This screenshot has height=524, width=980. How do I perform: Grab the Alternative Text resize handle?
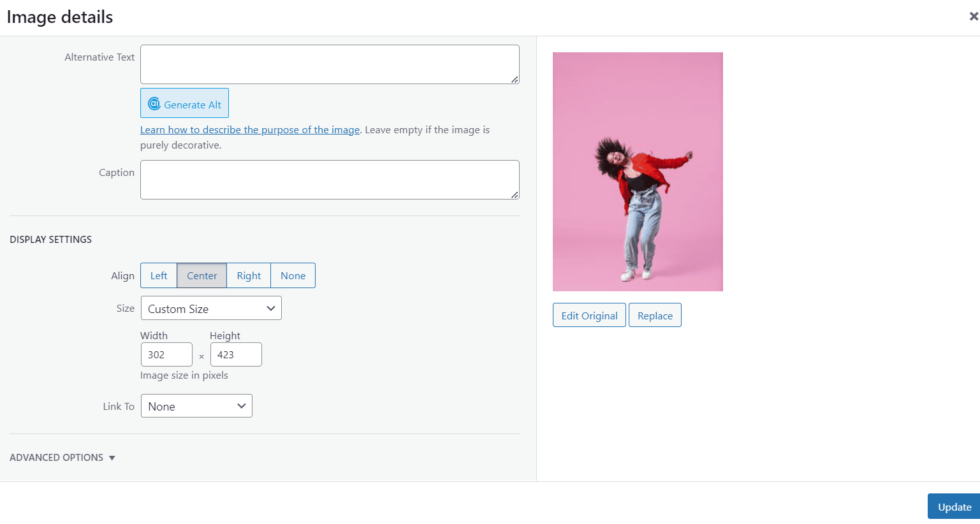[515, 79]
